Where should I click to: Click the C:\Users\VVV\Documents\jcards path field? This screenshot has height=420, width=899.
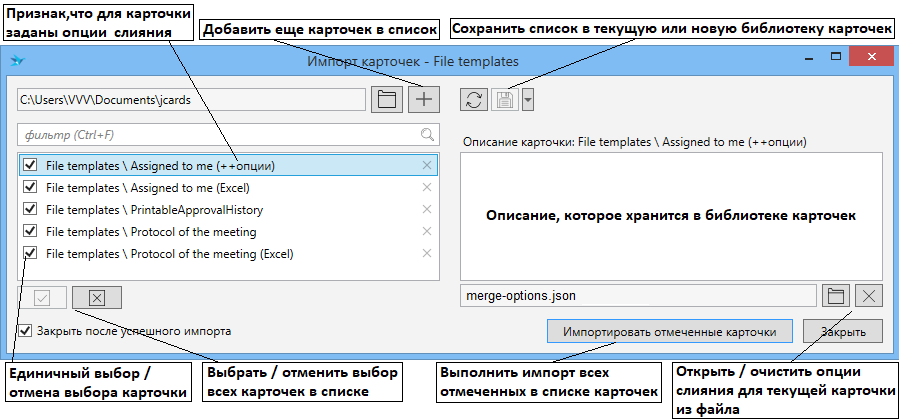click(190, 99)
